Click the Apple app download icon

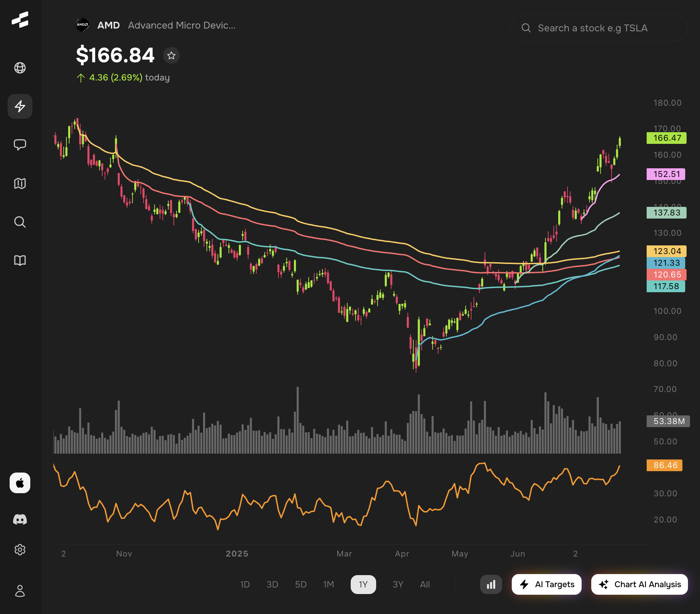[20, 483]
